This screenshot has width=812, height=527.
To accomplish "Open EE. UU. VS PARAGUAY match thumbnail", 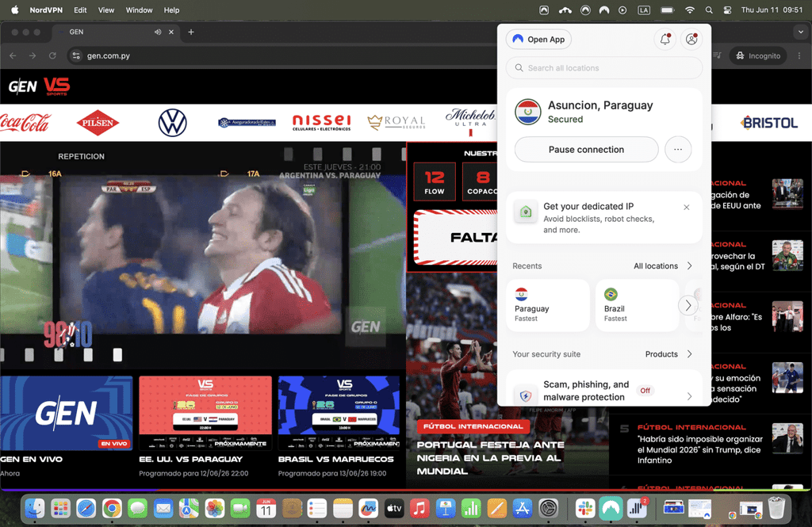I will (205, 413).
